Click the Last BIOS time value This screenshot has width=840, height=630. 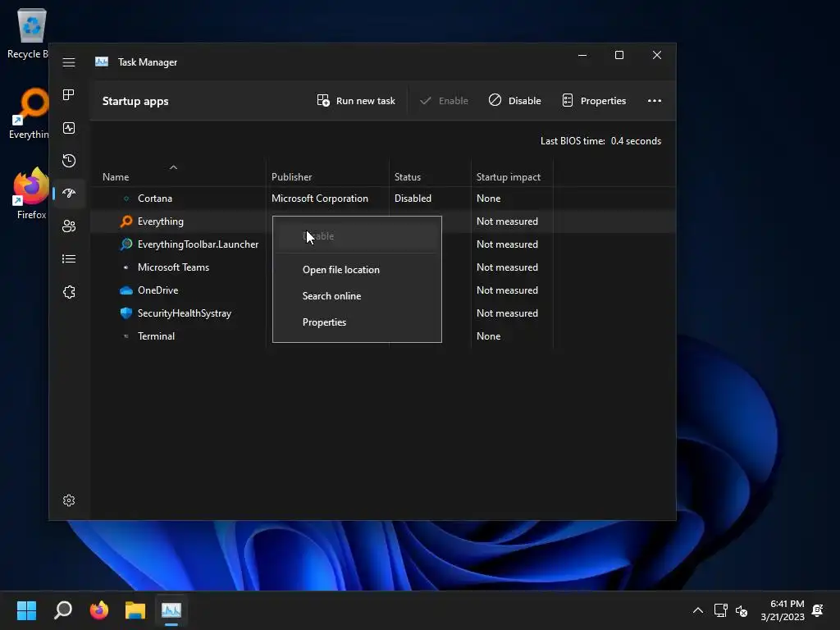click(x=636, y=141)
